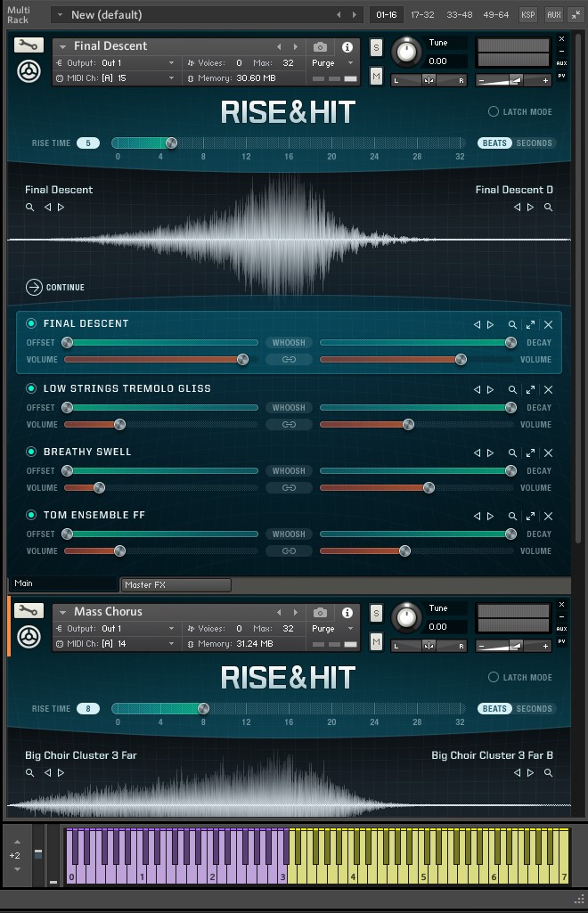
Task: Remove TOM ENSEMBLE FF layer with X icon
Action: pos(549,516)
